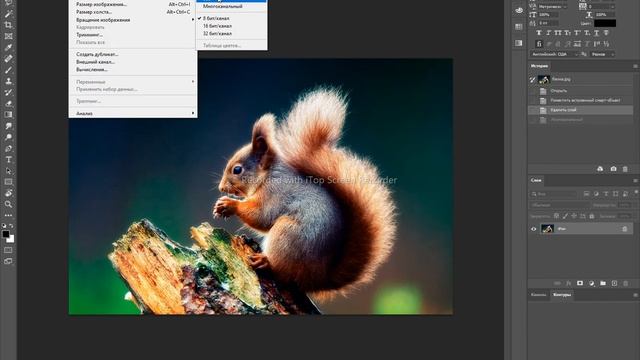The width and height of the screenshot is (640, 360).
Task: Open layer filter type dropdown Вид
Action: coord(554,194)
